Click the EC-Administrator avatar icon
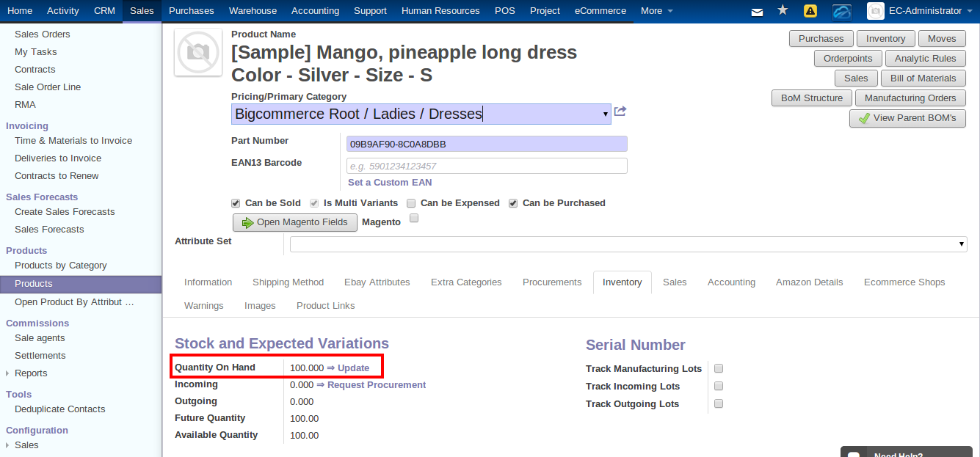The height and width of the screenshot is (457, 980). [x=875, y=11]
